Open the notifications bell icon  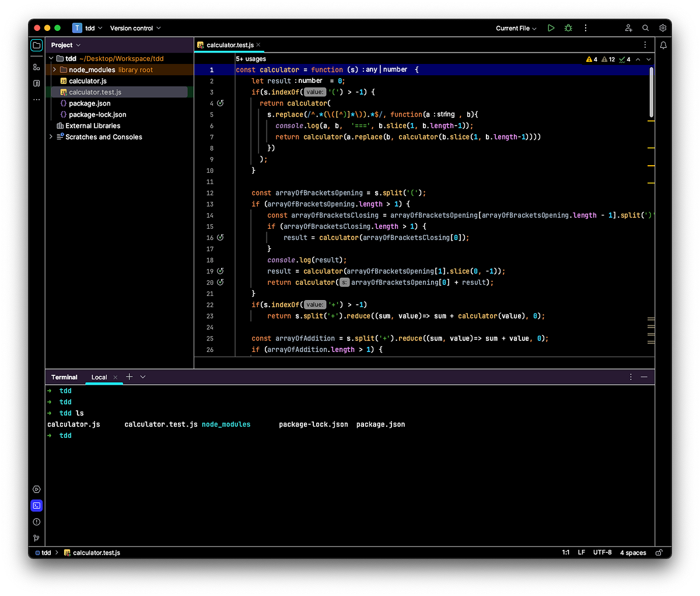click(x=663, y=45)
